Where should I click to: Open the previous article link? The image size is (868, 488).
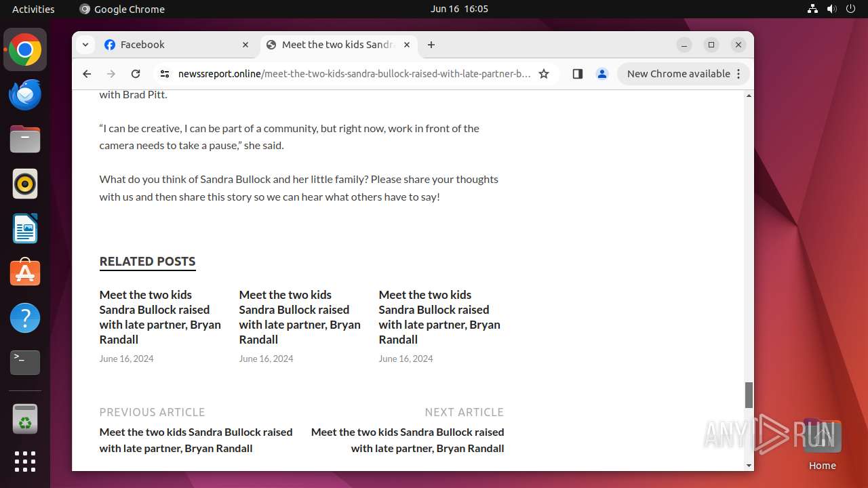pos(196,440)
